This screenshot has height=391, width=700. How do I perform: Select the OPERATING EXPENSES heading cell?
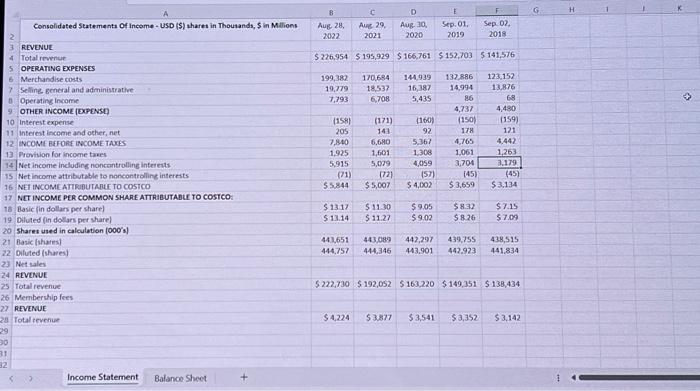[x=58, y=68]
